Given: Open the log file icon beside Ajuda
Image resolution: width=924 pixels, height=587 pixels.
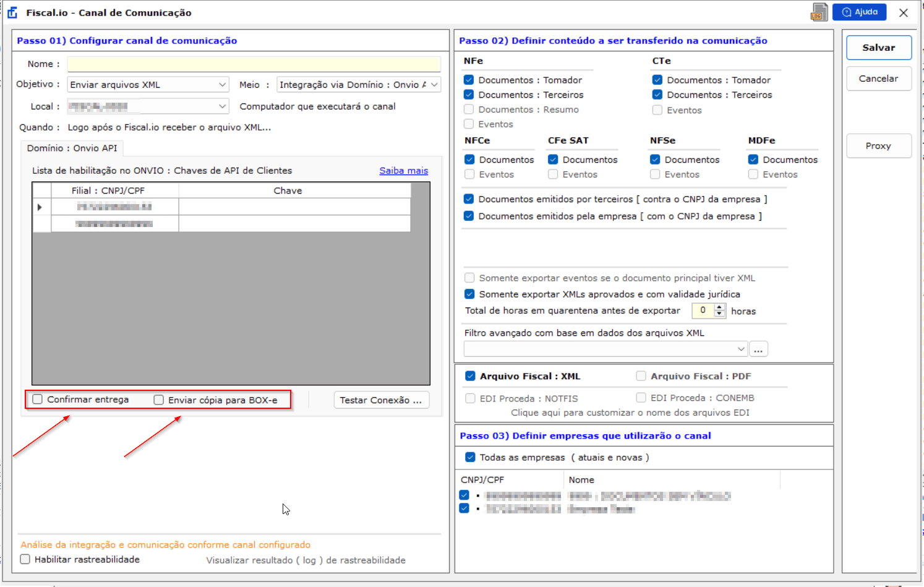Looking at the screenshot, I should point(819,12).
